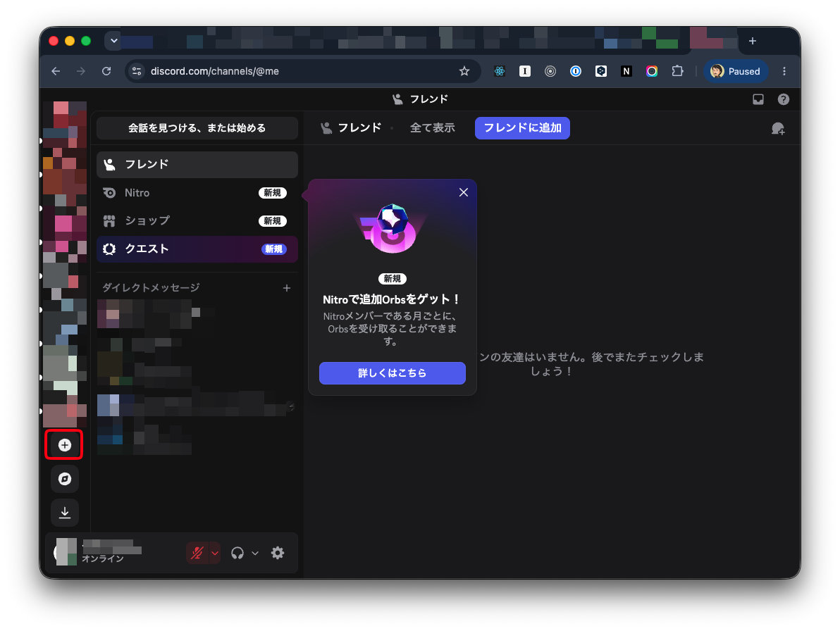Reload the Discord page
This screenshot has height=631, width=840.
click(x=106, y=71)
